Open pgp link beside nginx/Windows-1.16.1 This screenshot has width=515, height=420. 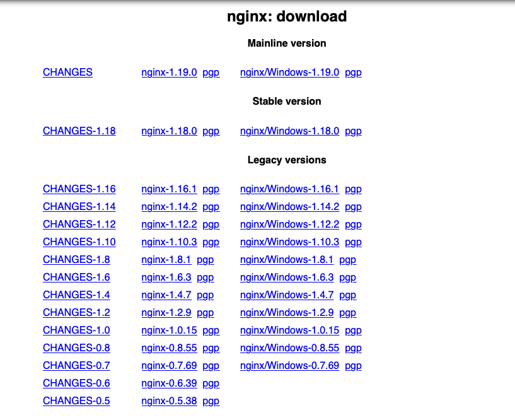click(353, 189)
